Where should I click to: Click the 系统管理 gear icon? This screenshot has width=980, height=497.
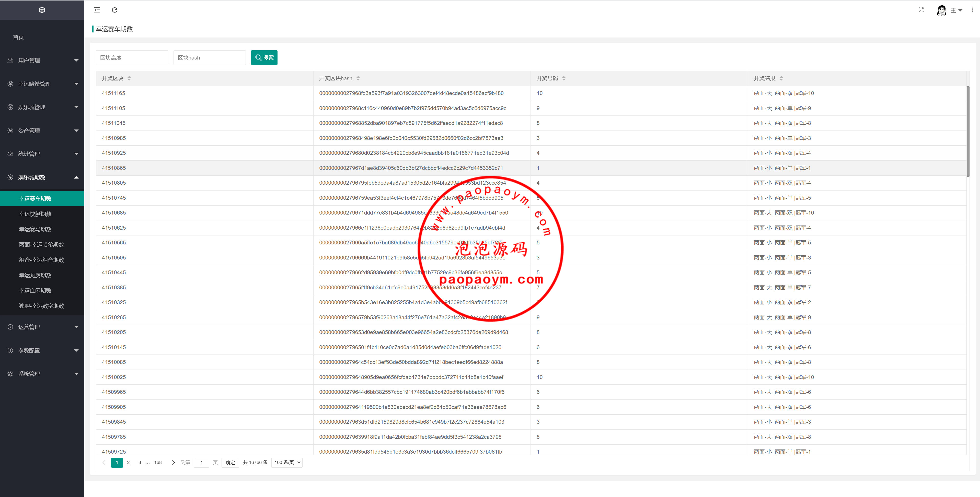10,374
